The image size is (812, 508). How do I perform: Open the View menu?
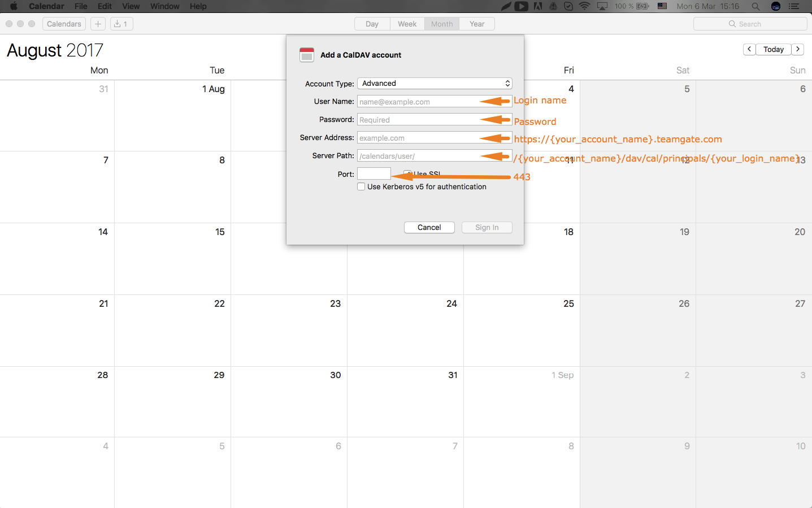(131, 6)
